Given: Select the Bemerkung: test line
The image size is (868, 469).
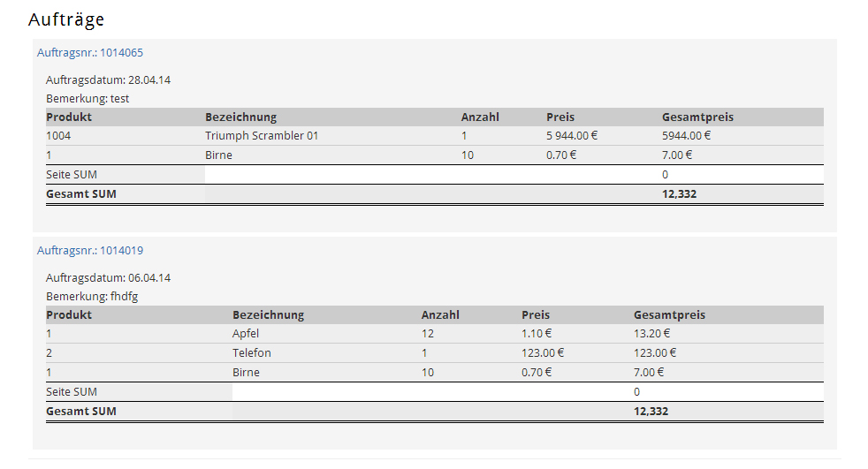Looking at the screenshot, I should [x=88, y=99].
